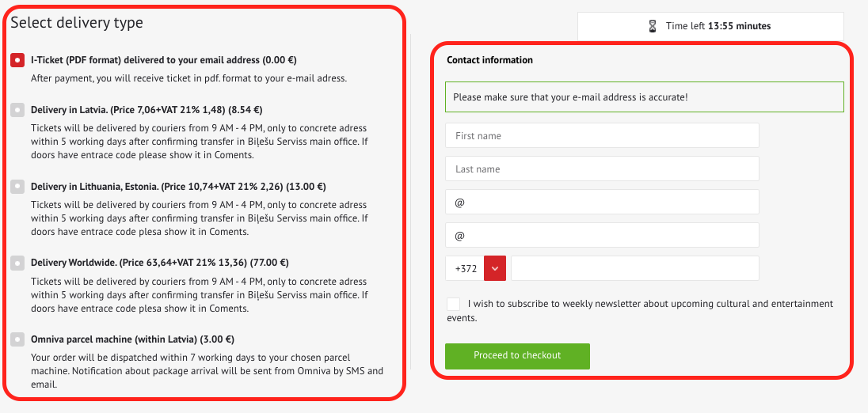The image size is (868, 413).
Task: Click the phone number input field
Action: (635, 268)
